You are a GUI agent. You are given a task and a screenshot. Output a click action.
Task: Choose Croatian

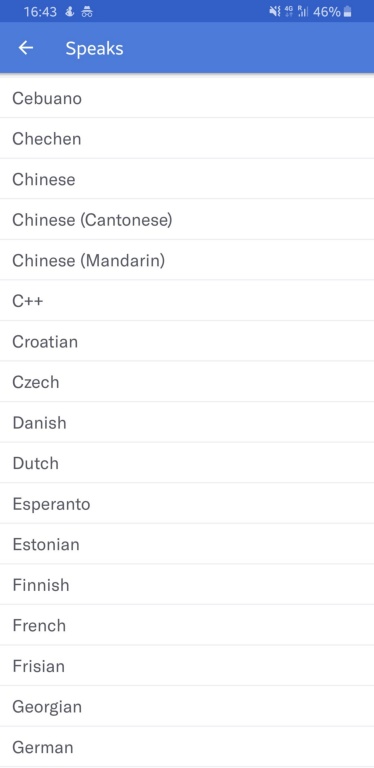point(187,342)
